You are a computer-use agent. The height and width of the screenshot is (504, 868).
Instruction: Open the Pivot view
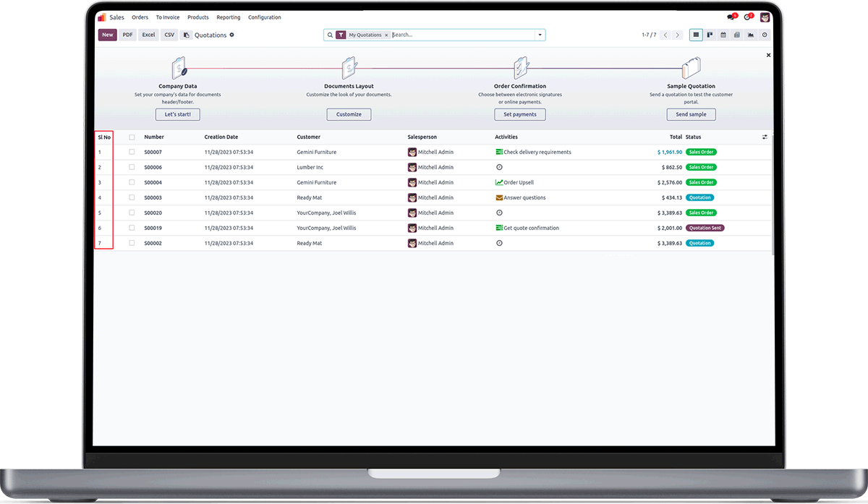click(737, 35)
